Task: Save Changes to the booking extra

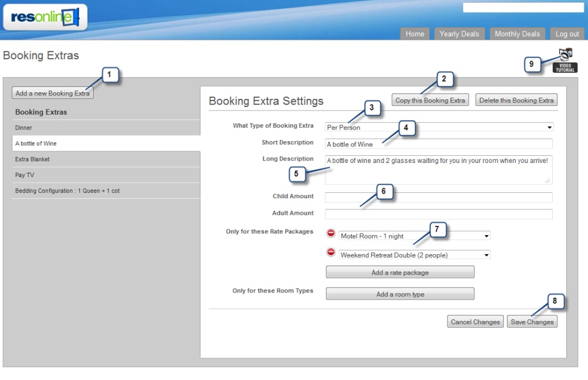Action: (532, 322)
